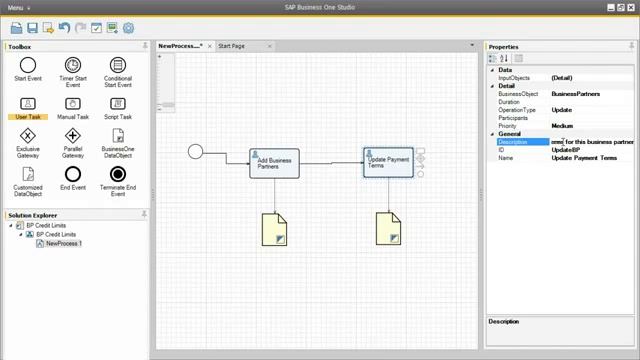Image resolution: width=640 pixels, height=360 pixels.
Task: Undo the last action
Action: 64,28
